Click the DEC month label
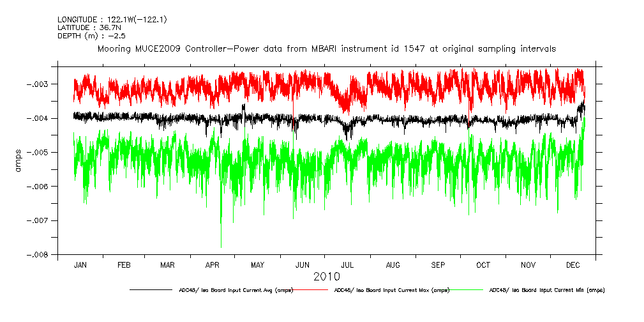Image resolution: width=644 pixels, height=322 pixels. [573, 264]
